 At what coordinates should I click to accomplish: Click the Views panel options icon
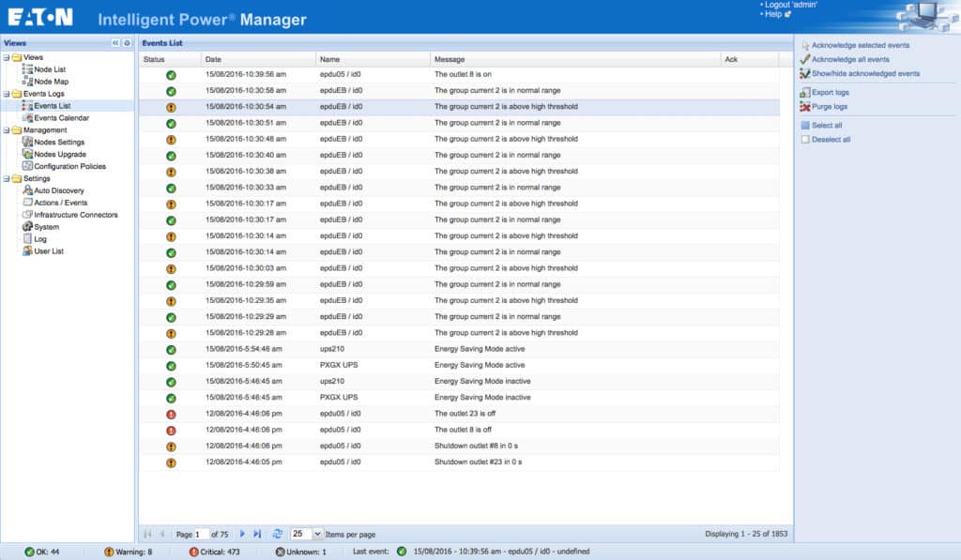(x=127, y=43)
